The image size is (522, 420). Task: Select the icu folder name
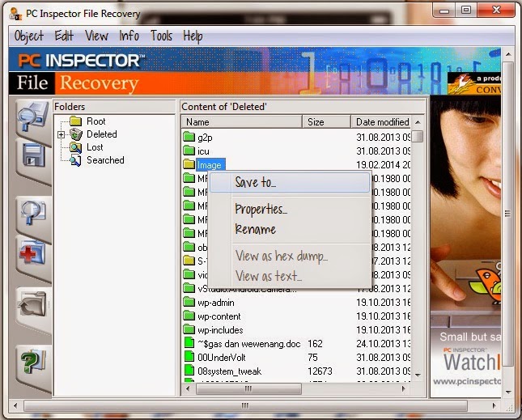click(x=203, y=151)
